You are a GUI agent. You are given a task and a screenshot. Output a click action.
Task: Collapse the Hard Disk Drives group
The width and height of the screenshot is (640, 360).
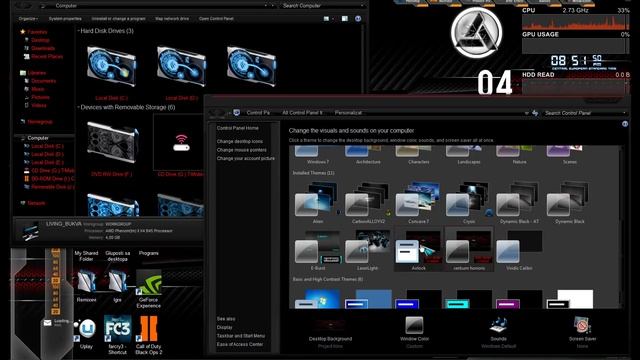pyautogui.click(x=78, y=31)
